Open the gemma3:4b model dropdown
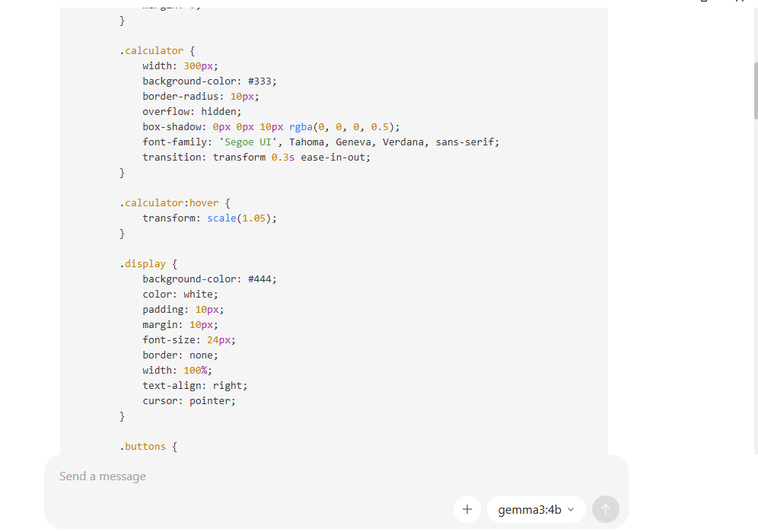 click(536, 509)
